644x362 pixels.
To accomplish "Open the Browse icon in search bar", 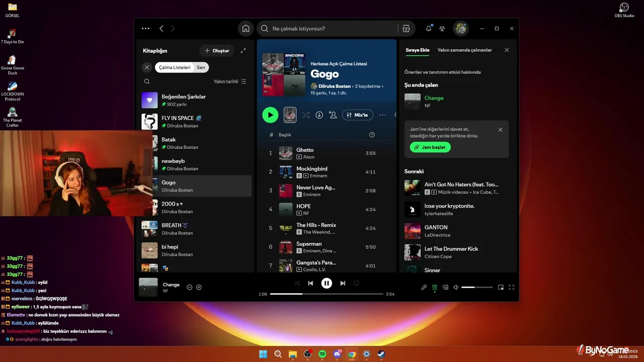I will pos(406,29).
